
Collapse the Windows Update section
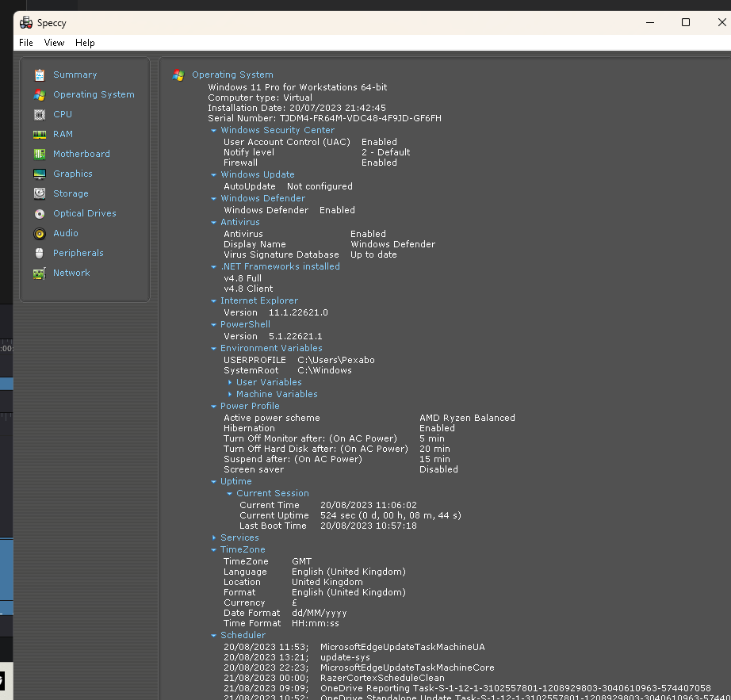[213, 174]
